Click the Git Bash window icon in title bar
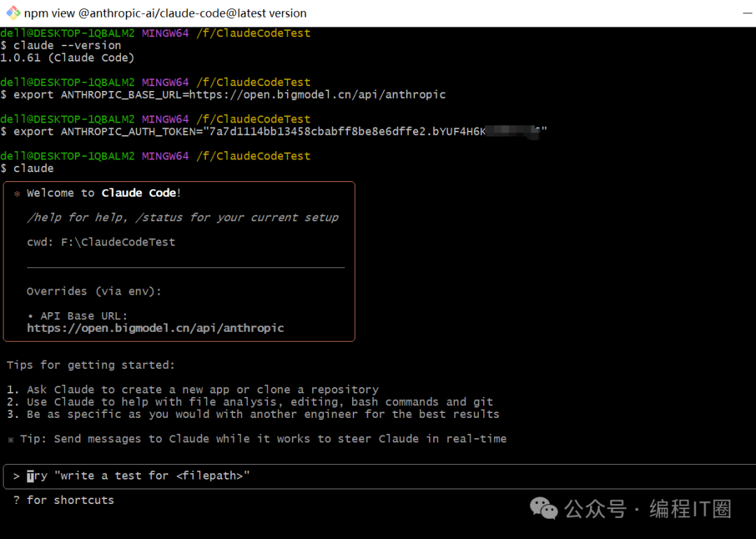Viewport: 756px width, 539px height. tap(13, 13)
